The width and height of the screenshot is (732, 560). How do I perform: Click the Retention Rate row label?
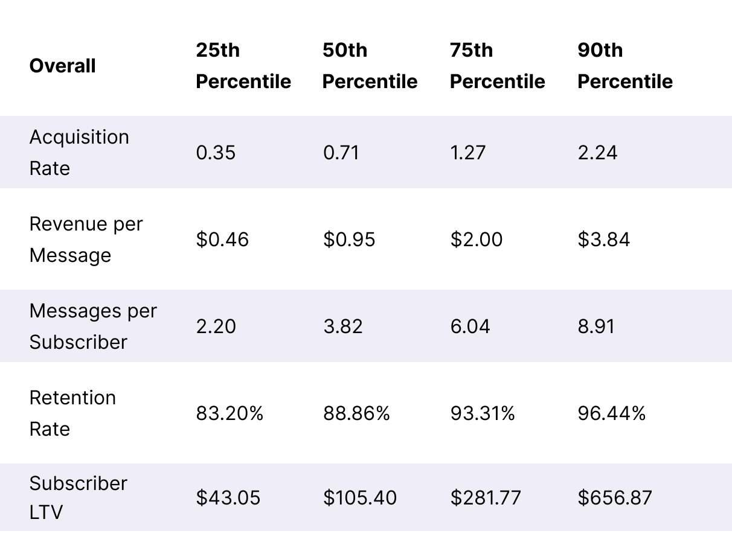pyautogui.click(x=72, y=413)
